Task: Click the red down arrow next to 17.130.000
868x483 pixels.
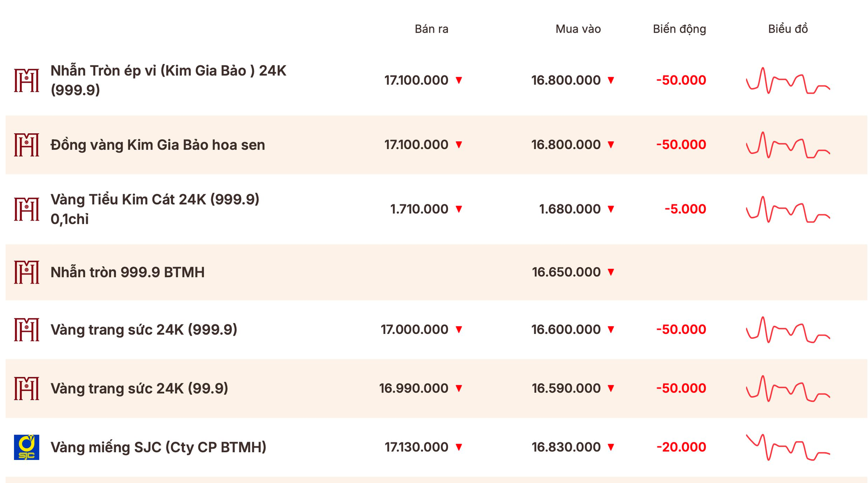Action: pos(459,447)
